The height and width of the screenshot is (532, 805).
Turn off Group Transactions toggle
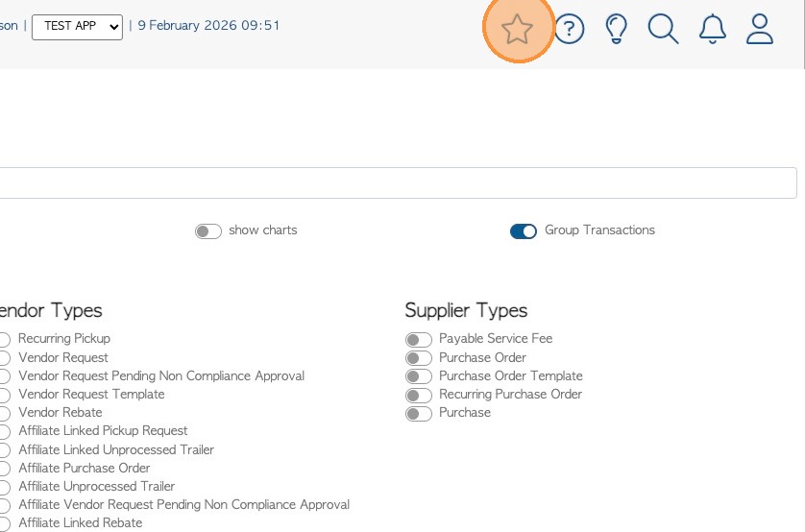point(523,231)
